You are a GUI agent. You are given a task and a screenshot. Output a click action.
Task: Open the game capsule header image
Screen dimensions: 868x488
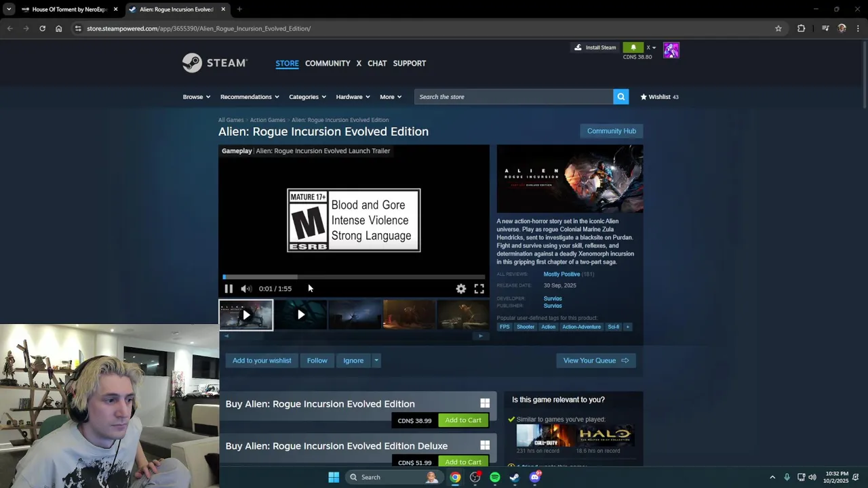point(570,179)
